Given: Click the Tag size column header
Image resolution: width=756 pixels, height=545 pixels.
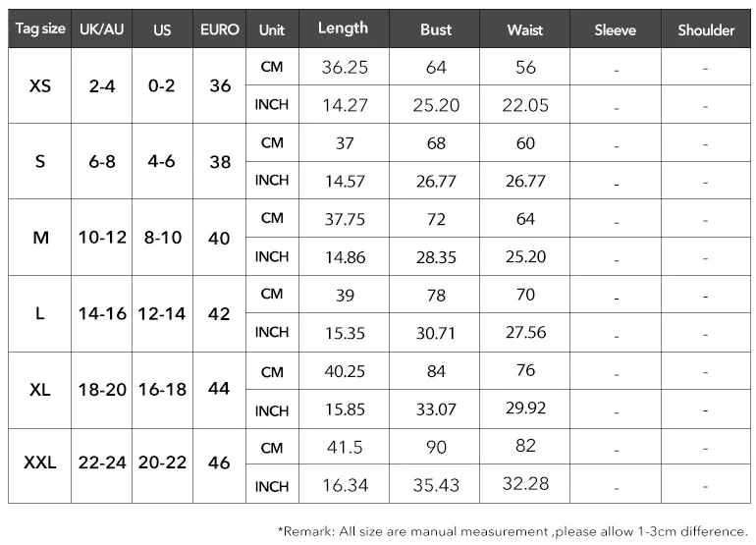Looking at the screenshot, I should click(x=40, y=28).
